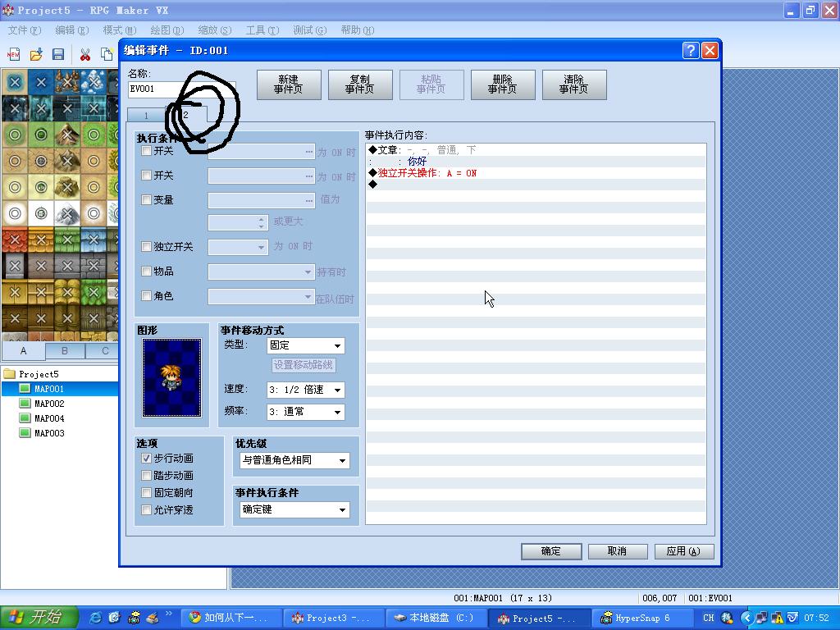Open the 独立开关 condition dropdown

238,247
